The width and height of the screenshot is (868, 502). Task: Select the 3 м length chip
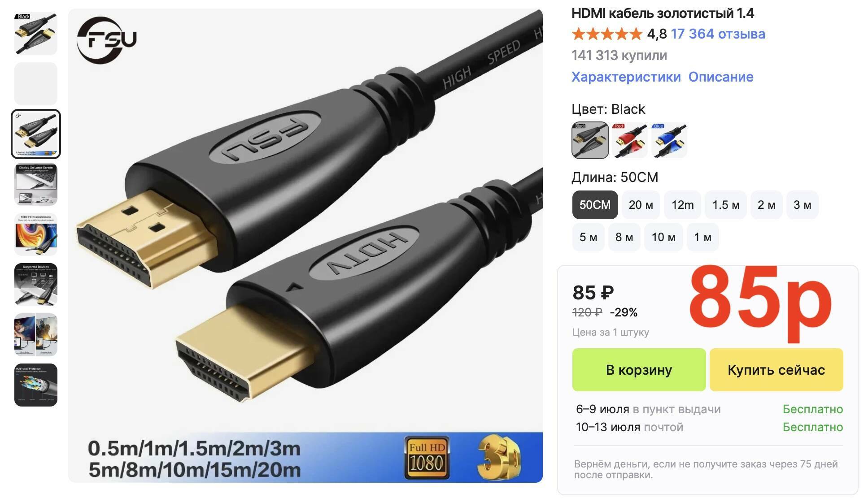pyautogui.click(x=803, y=205)
